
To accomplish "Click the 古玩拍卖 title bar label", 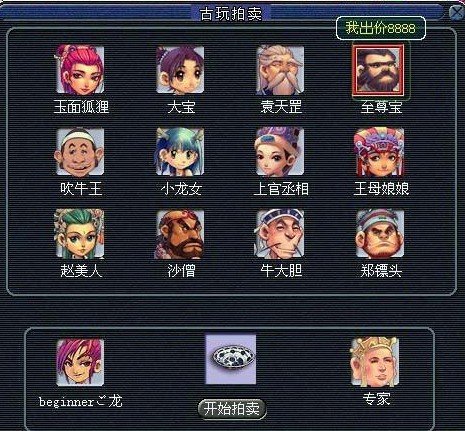I will (231, 14).
